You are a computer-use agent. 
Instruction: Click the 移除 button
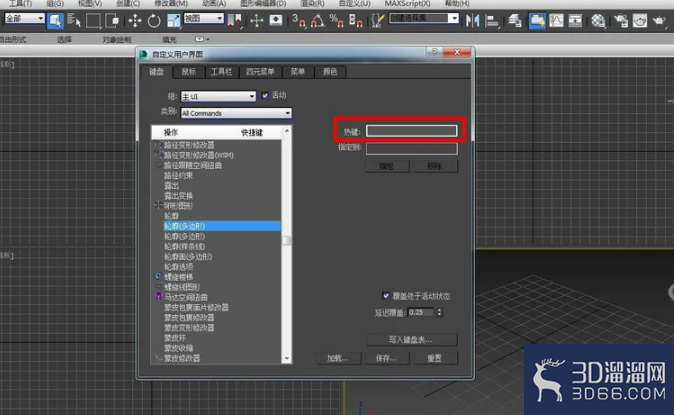pos(435,166)
